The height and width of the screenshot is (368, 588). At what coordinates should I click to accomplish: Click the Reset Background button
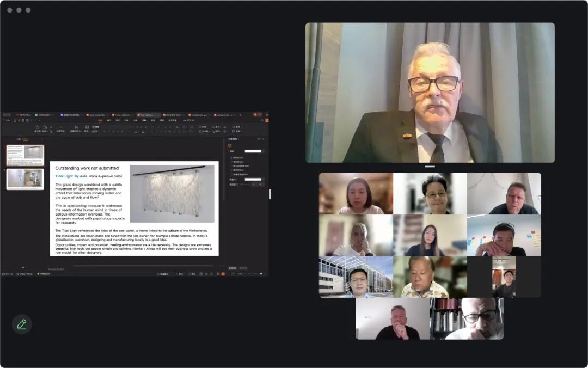[x=243, y=268]
